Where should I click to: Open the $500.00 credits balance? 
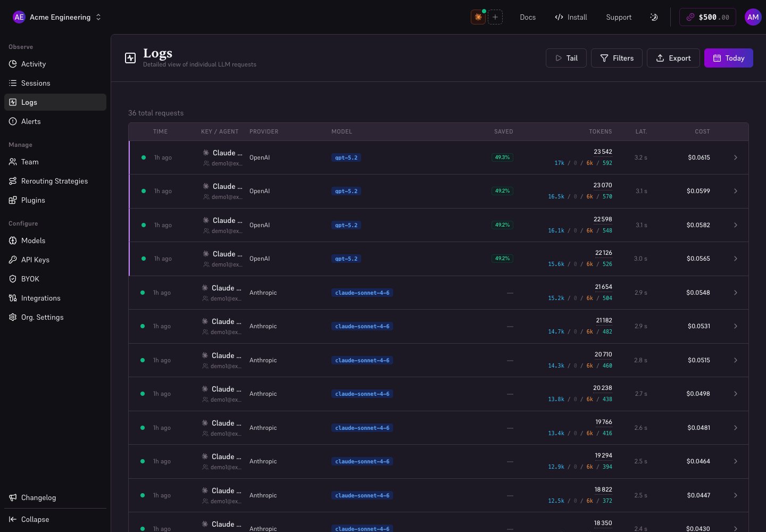(x=707, y=17)
